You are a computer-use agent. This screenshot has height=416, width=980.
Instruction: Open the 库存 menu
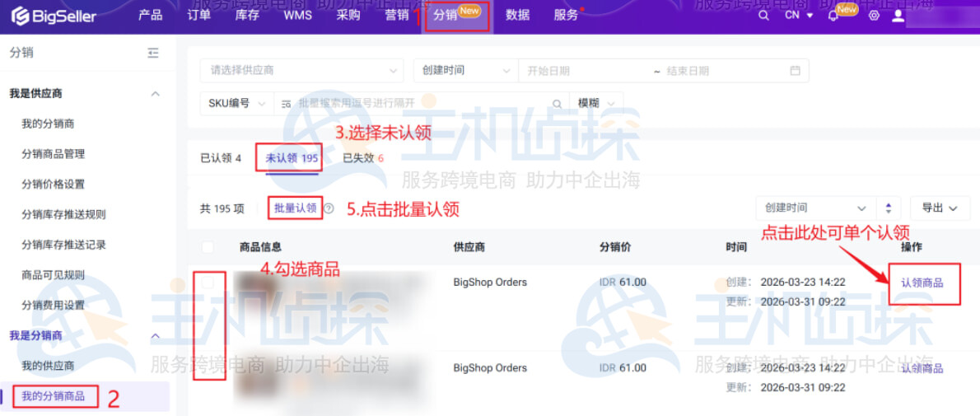[247, 16]
